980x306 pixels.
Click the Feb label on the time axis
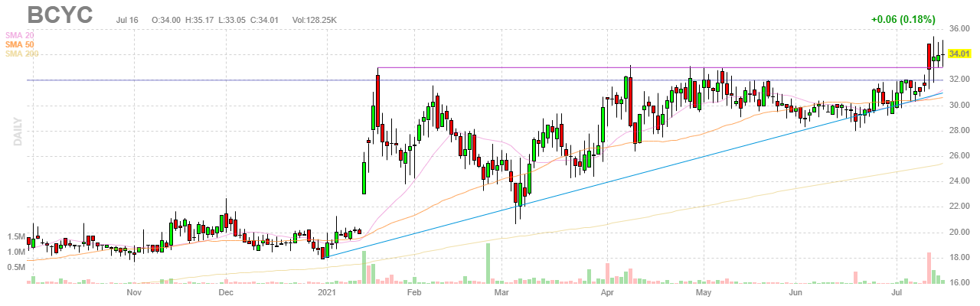coord(414,293)
